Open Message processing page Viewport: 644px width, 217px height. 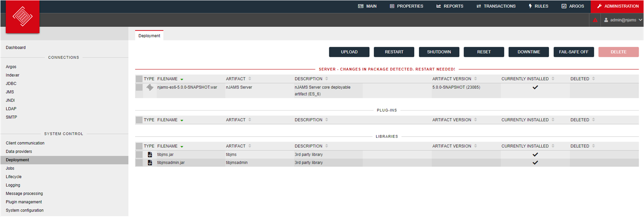24,193
